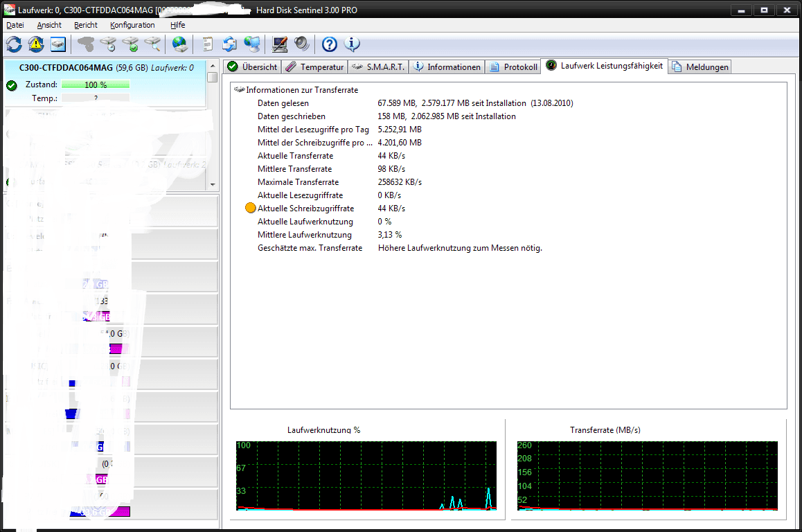802x532 pixels.
Task: Click Mittel der Lesezugriffe pro Tag
Action: pyautogui.click(x=313, y=130)
